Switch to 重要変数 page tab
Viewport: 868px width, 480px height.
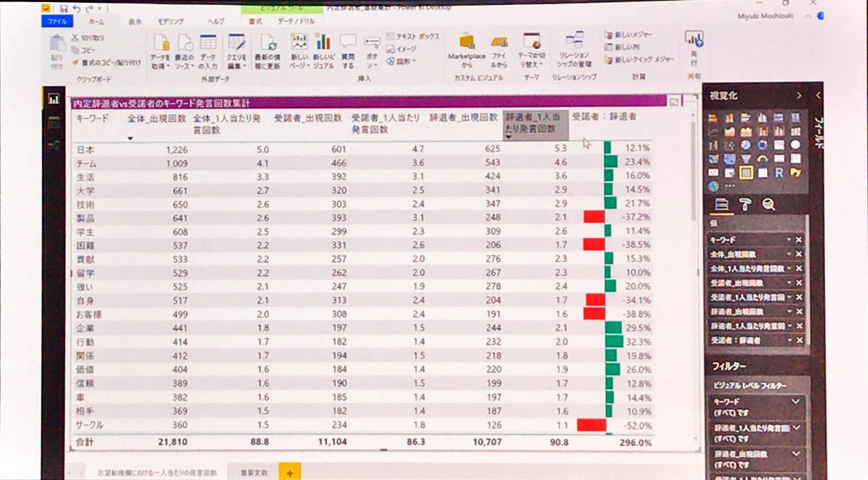254,472
